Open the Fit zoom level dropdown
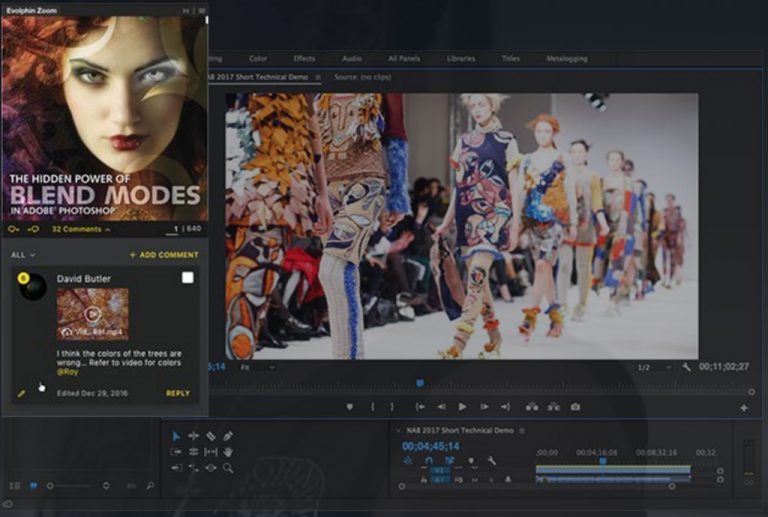768x517 pixels. pos(256,368)
